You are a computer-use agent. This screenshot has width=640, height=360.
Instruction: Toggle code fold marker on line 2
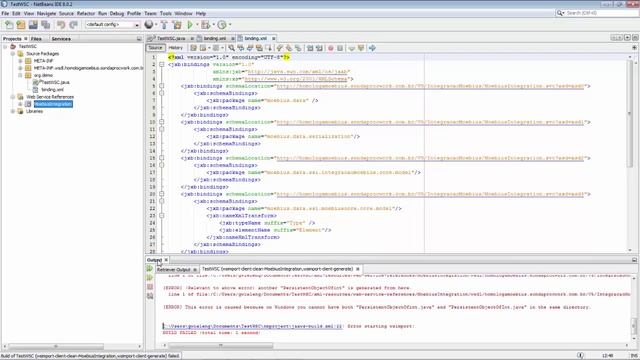162,64
